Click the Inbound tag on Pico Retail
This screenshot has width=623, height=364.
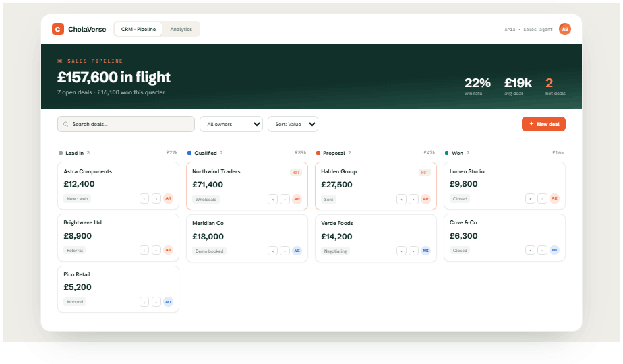tap(75, 301)
